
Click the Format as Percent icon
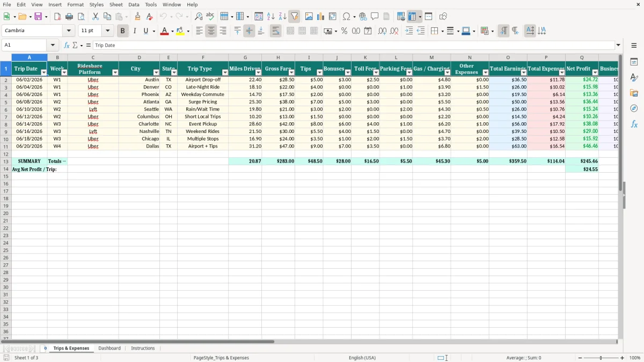(x=344, y=31)
